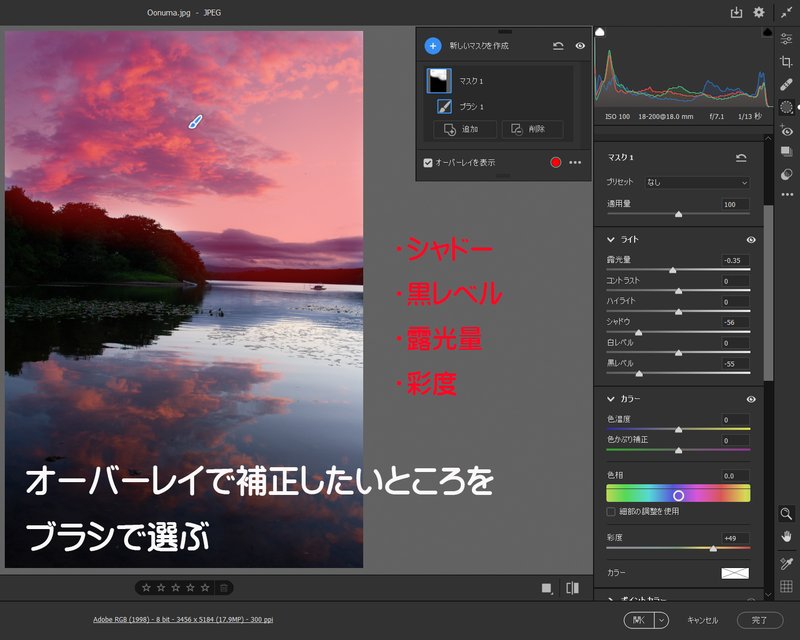800x640 pixels.
Task: Select the Zoom magnifier tool
Action: (786, 513)
